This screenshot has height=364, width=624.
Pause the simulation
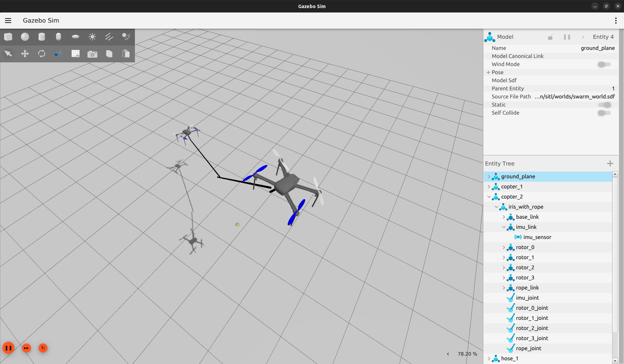point(8,348)
